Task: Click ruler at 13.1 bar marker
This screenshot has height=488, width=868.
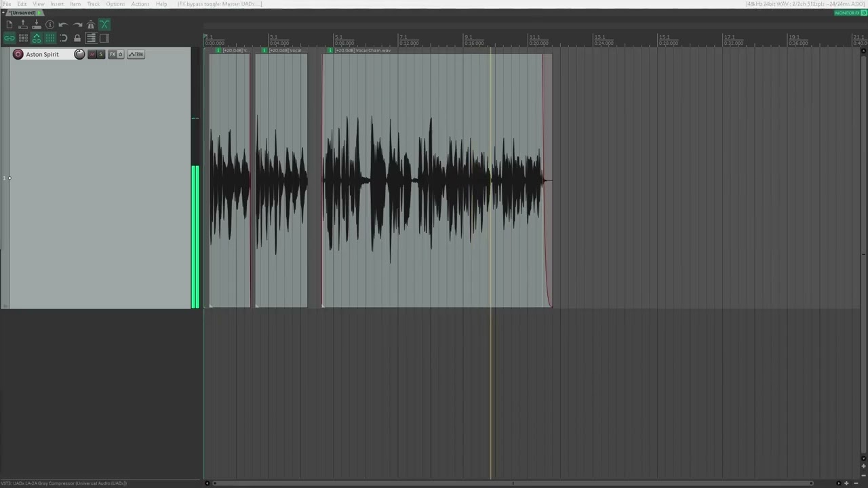Action: coord(599,37)
